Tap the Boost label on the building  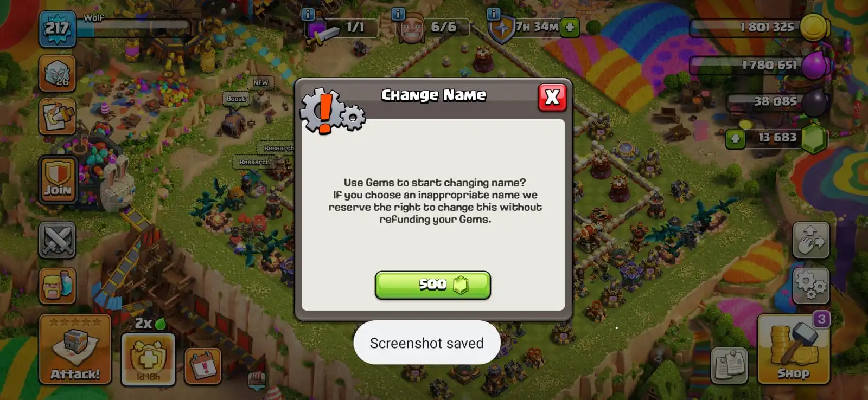click(x=236, y=99)
